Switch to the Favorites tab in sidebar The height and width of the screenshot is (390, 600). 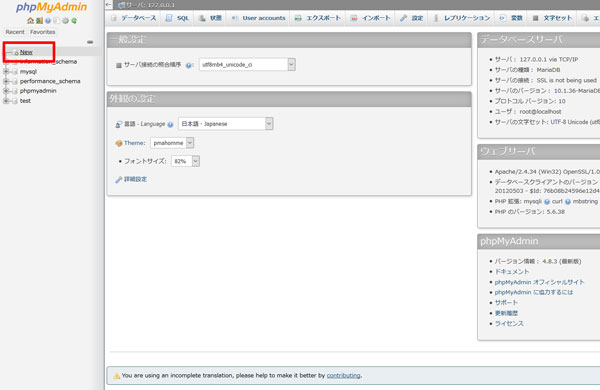click(x=42, y=32)
